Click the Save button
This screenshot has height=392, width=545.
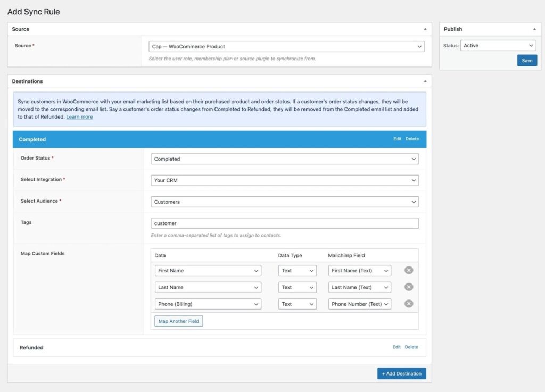[527, 61]
